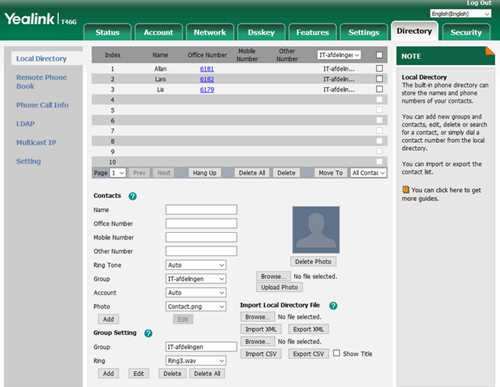Switch to the Features tab
The width and height of the screenshot is (500, 387).
click(312, 32)
